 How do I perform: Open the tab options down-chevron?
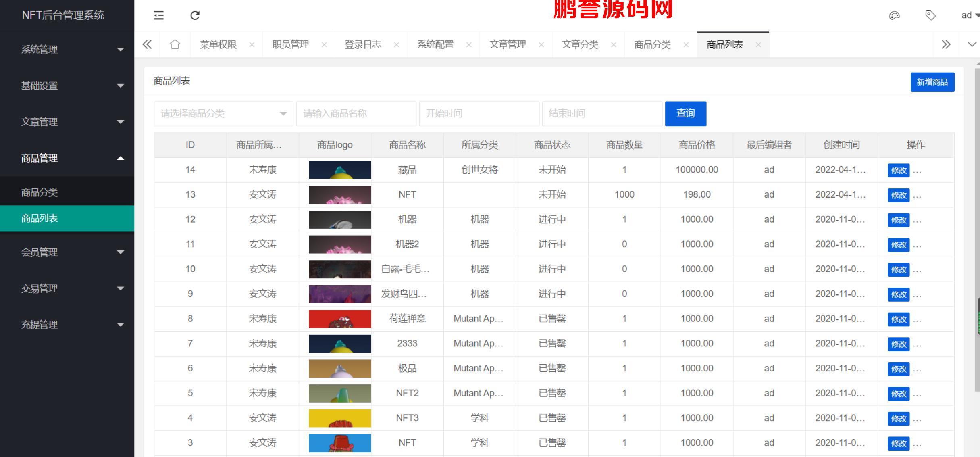[x=972, y=44]
